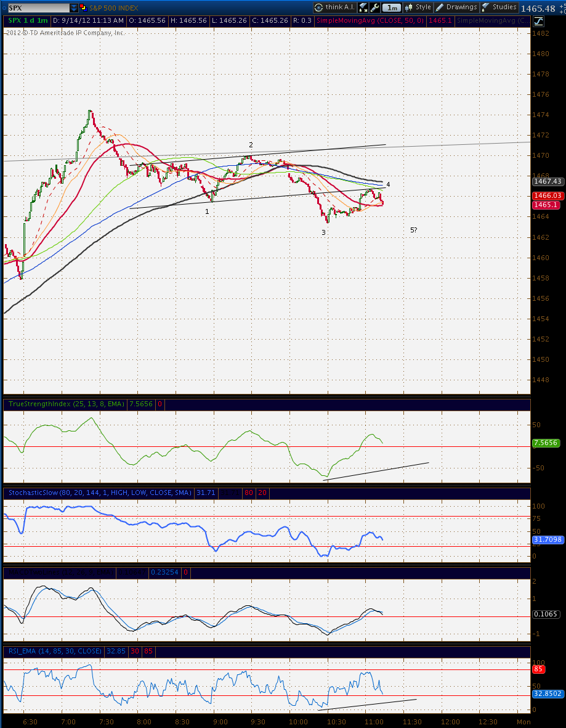
Task: Click the blue 31.7098 axis bubble
Action: point(548,540)
